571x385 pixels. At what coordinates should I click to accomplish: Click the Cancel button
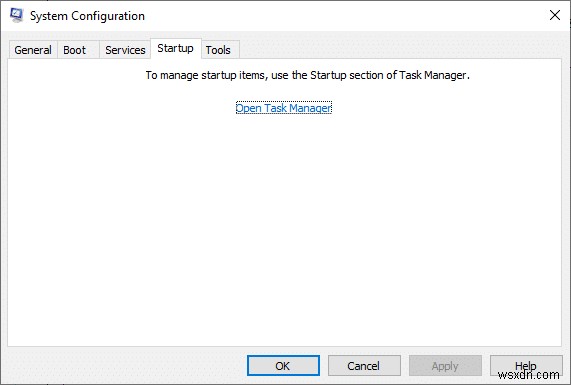tap(364, 366)
